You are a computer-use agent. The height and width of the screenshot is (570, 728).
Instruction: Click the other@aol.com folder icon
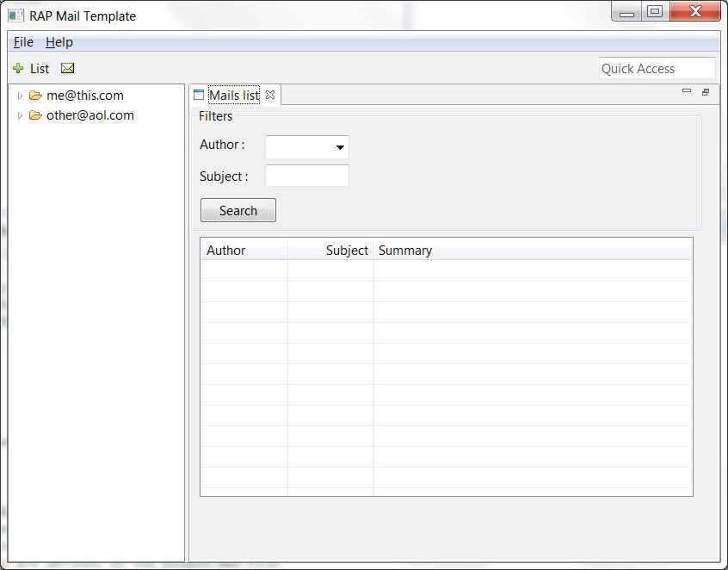pyautogui.click(x=35, y=115)
